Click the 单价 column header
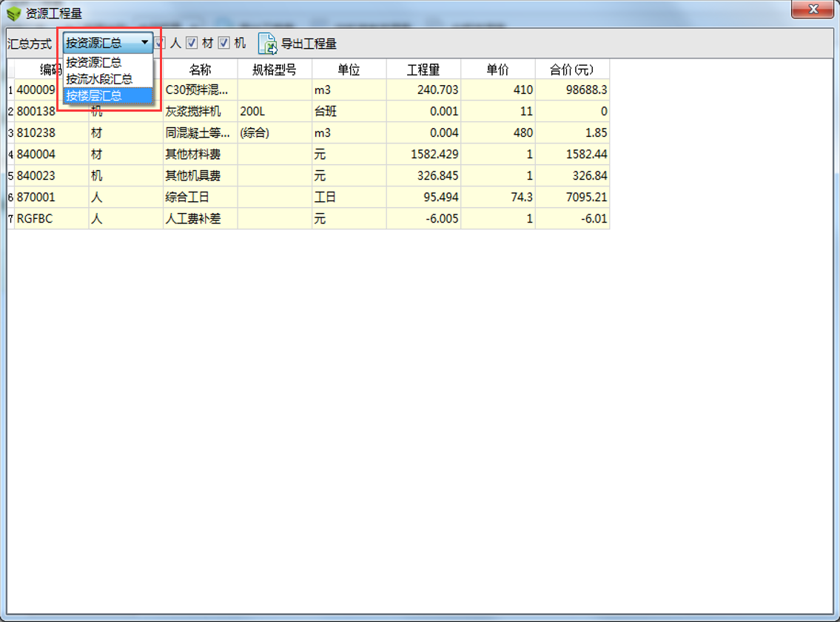 pyautogui.click(x=497, y=70)
